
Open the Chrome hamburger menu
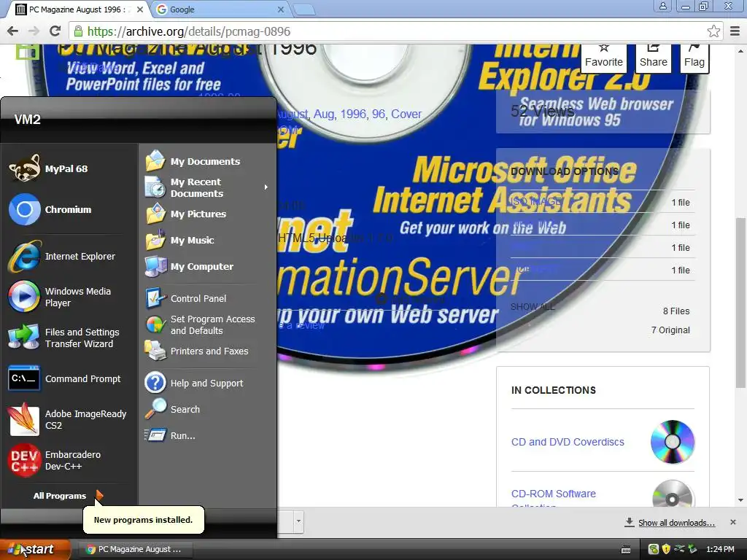pyautogui.click(x=735, y=31)
